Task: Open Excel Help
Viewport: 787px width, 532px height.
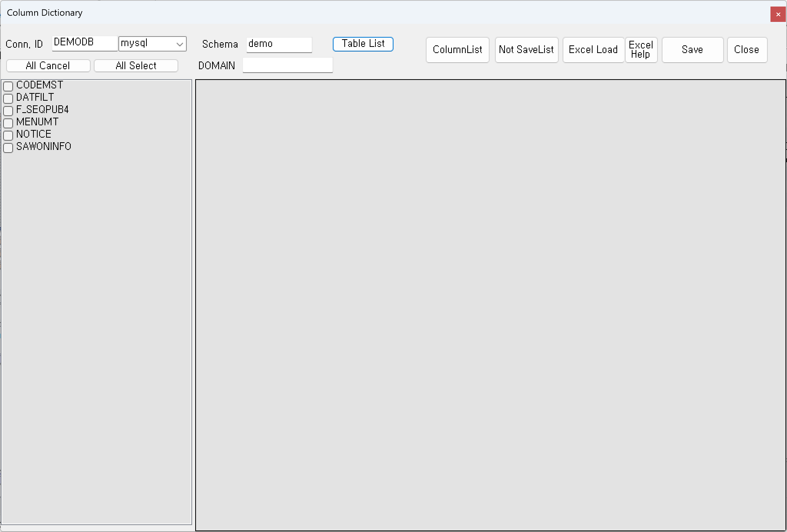Action: point(641,50)
